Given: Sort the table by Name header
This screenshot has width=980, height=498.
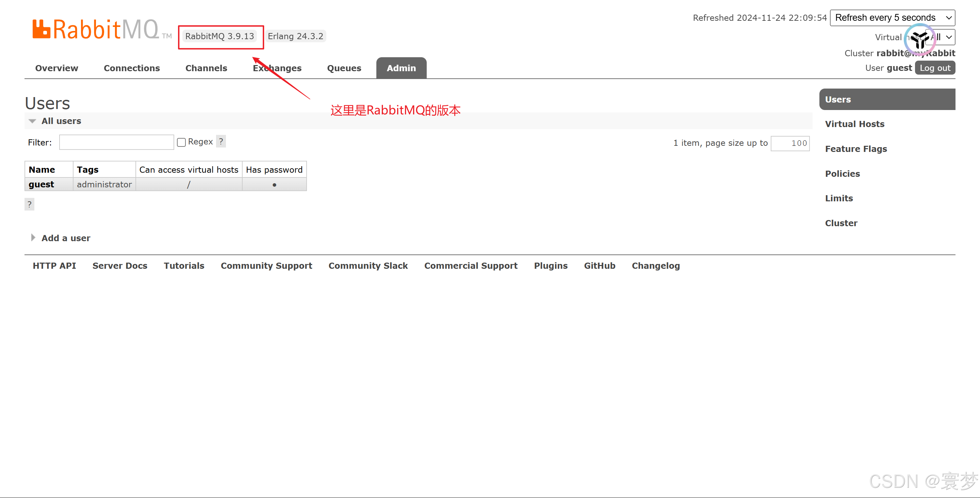Looking at the screenshot, I should click(42, 169).
